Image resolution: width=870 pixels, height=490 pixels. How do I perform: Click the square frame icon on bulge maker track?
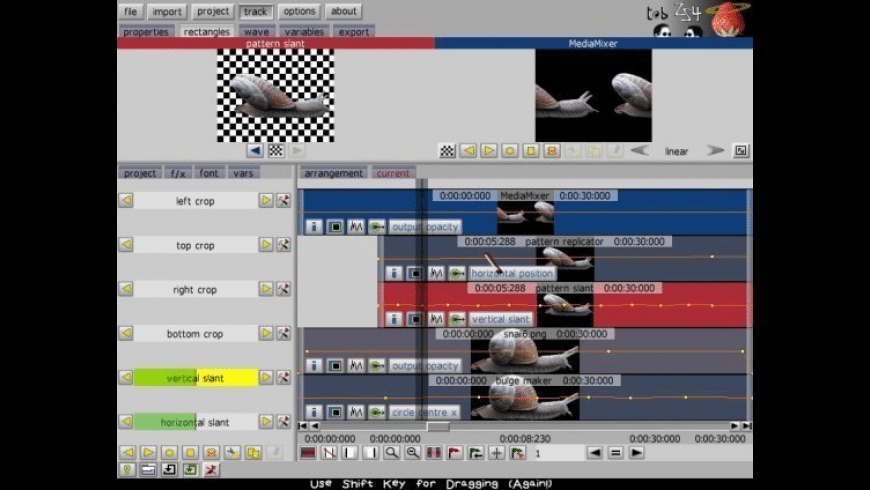coord(335,411)
